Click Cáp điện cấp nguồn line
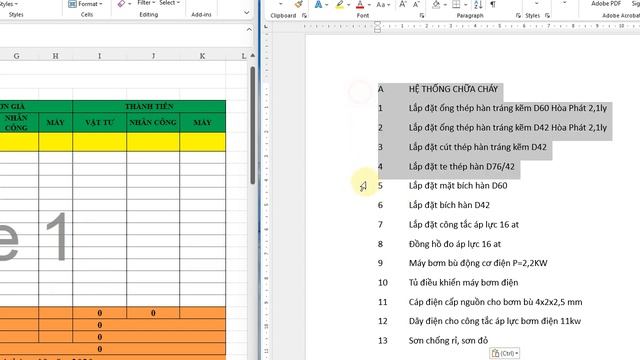Screen dimensions: 640x360 pos(496,302)
